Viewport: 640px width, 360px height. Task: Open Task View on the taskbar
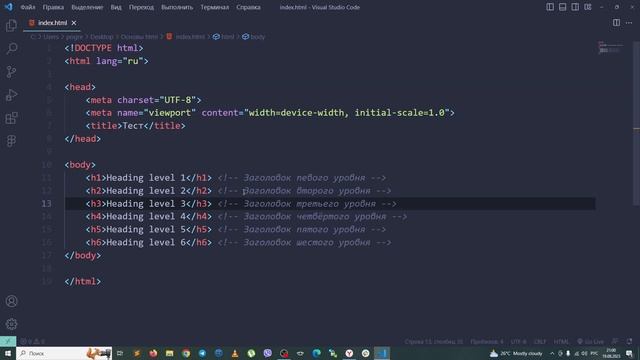click(x=120, y=353)
